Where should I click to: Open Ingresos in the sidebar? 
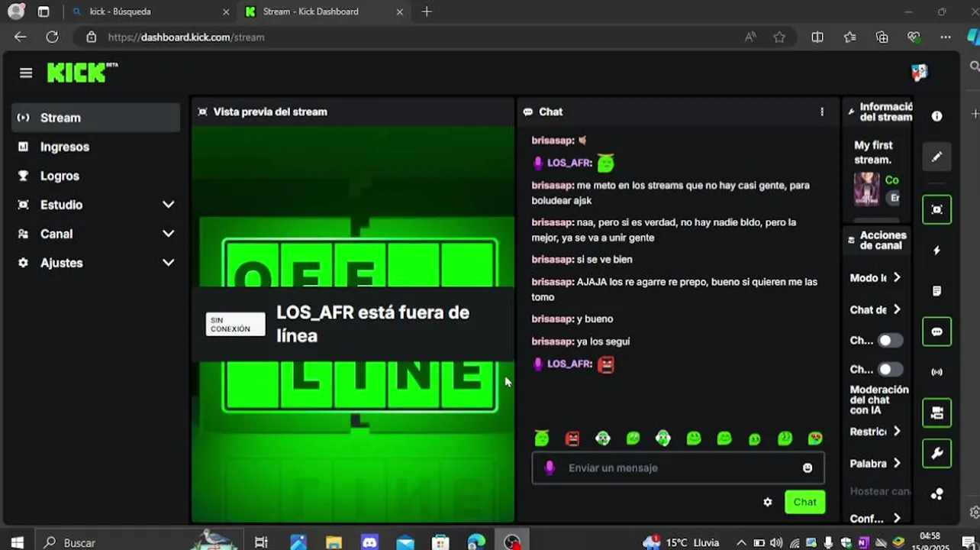(x=96, y=147)
